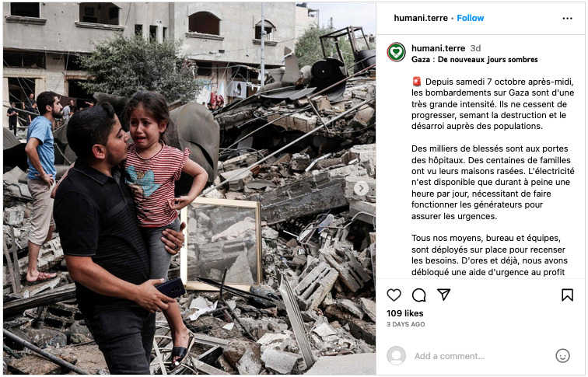Click the red siren emoji in caption
Screen dimensions: 588x377
417,82
